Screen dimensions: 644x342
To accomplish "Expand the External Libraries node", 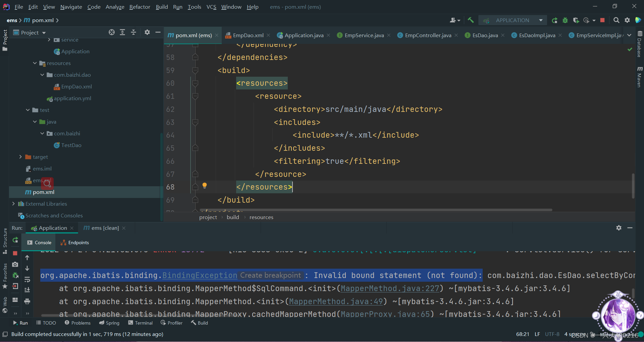I will [x=13, y=204].
